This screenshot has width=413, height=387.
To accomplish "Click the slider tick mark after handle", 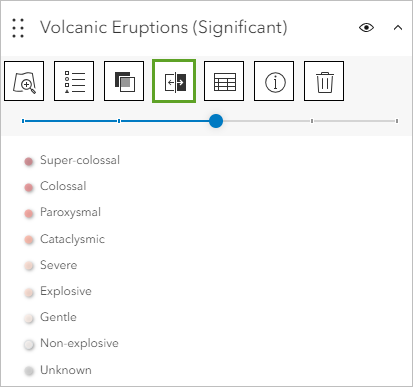I will pos(312,121).
